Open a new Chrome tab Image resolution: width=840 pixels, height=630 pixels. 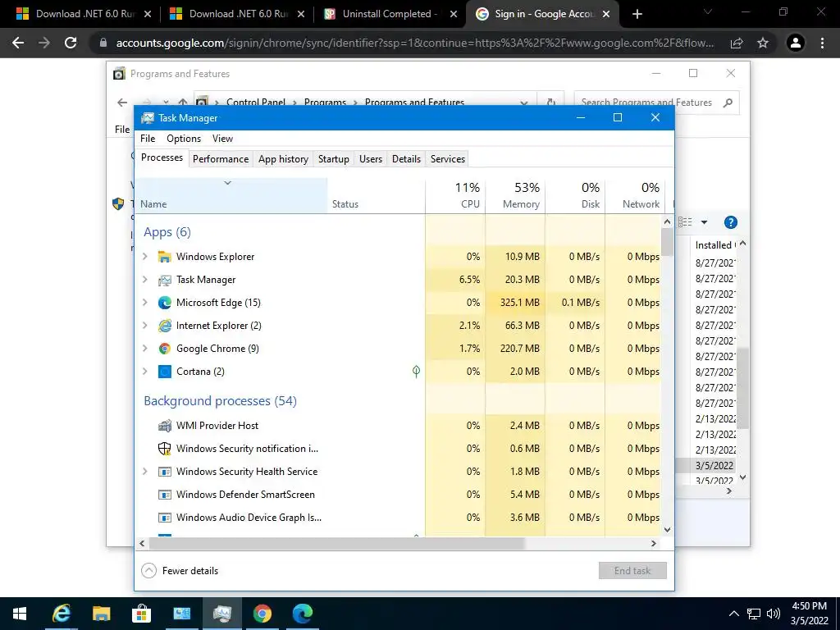coord(637,14)
